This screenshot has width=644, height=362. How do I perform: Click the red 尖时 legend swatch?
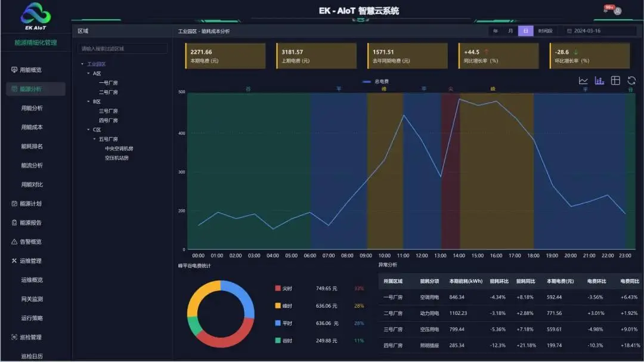(278, 288)
